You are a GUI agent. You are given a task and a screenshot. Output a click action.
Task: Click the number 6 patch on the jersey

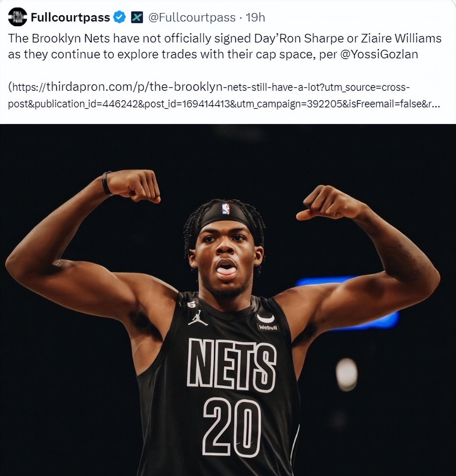click(192, 305)
